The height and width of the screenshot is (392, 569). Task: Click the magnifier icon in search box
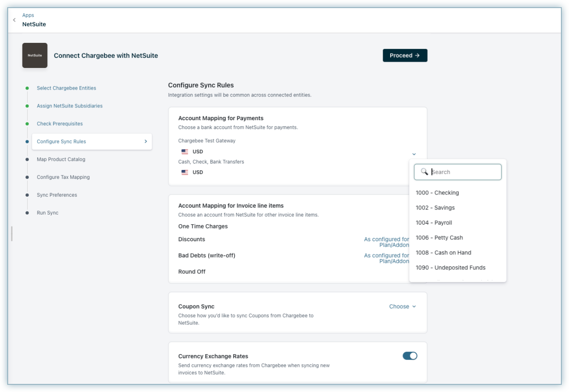click(424, 172)
